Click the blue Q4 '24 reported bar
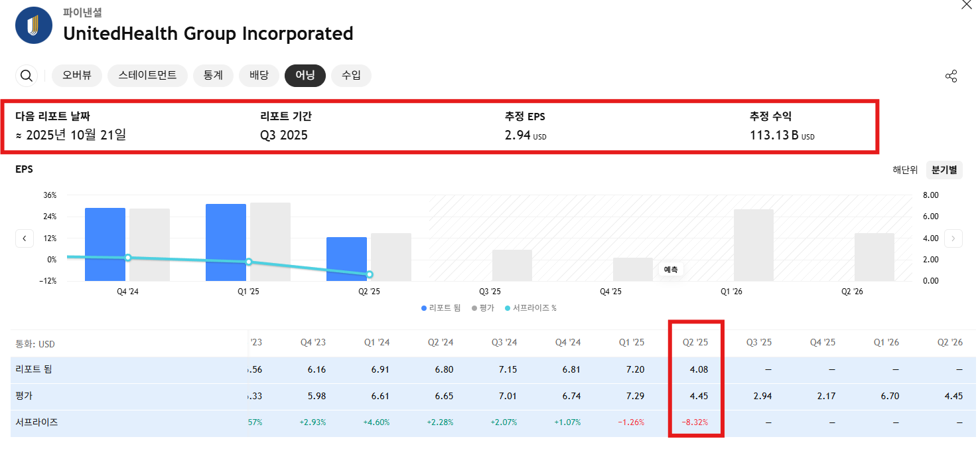The height and width of the screenshot is (451, 980). 105,244
